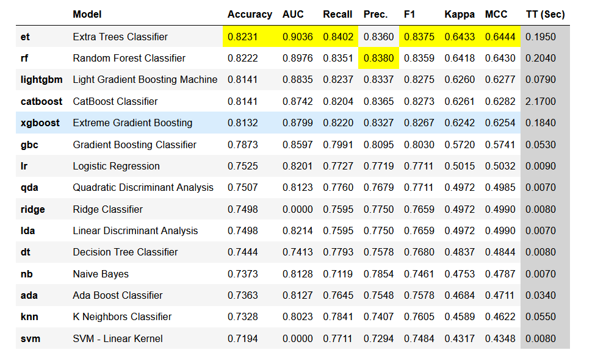
Task: Click the K Neighbors Classifier model name
Action: [122, 317]
